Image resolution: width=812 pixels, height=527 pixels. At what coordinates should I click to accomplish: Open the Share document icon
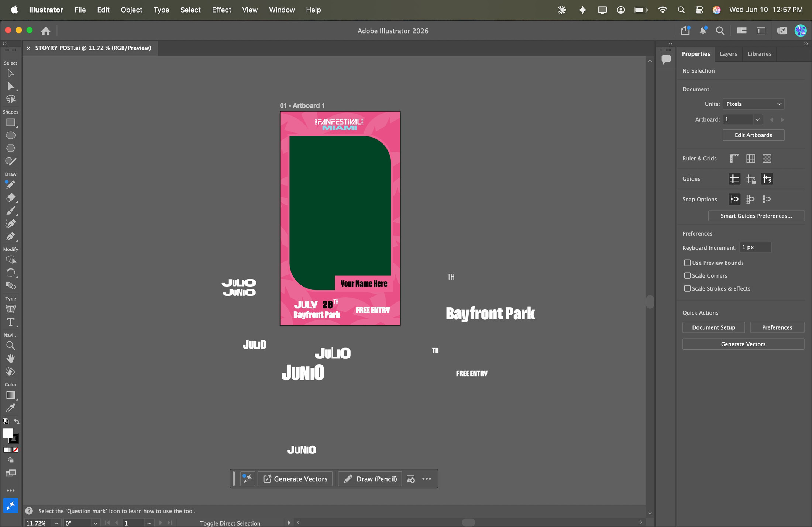[x=685, y=31]
